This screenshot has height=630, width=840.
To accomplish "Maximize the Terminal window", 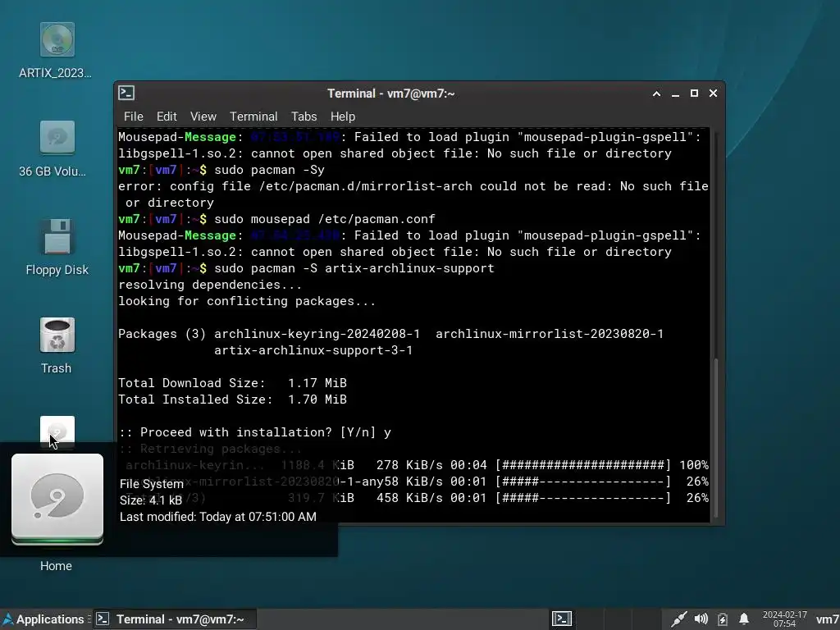I will [694, 94].
